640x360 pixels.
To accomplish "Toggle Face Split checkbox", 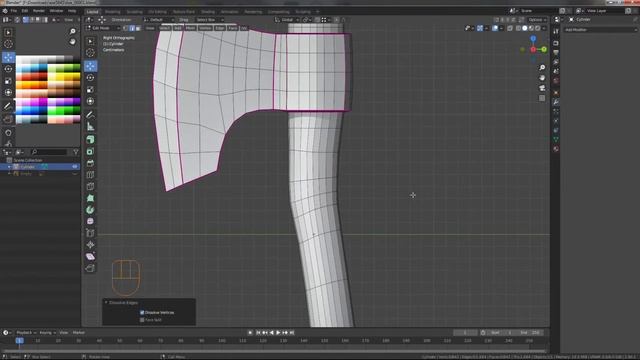I will (x=142, y=320).
